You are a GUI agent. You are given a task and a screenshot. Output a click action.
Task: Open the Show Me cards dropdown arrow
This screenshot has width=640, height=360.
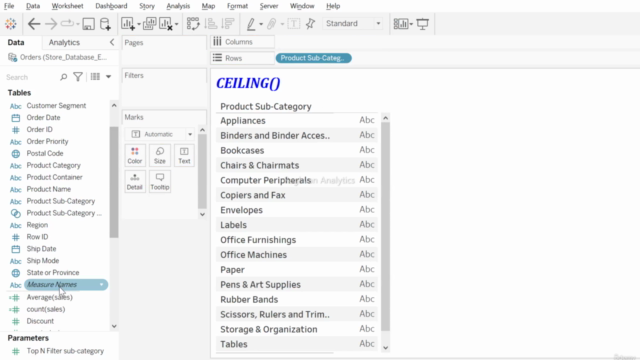[411, 24]
